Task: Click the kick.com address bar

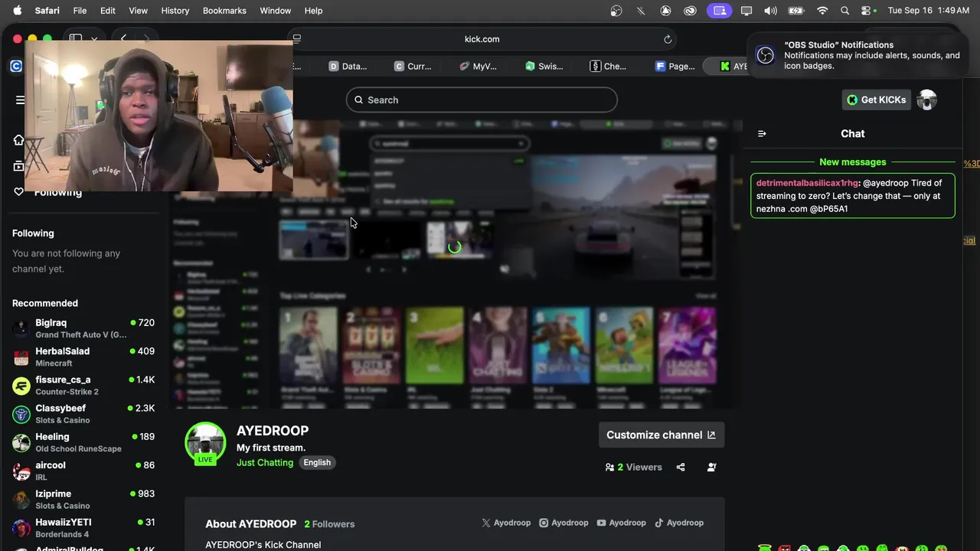Action: coord(482,39)
